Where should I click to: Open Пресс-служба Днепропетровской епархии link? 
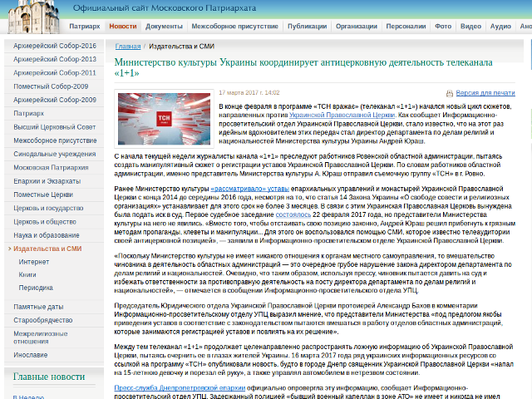pos(180,388)
